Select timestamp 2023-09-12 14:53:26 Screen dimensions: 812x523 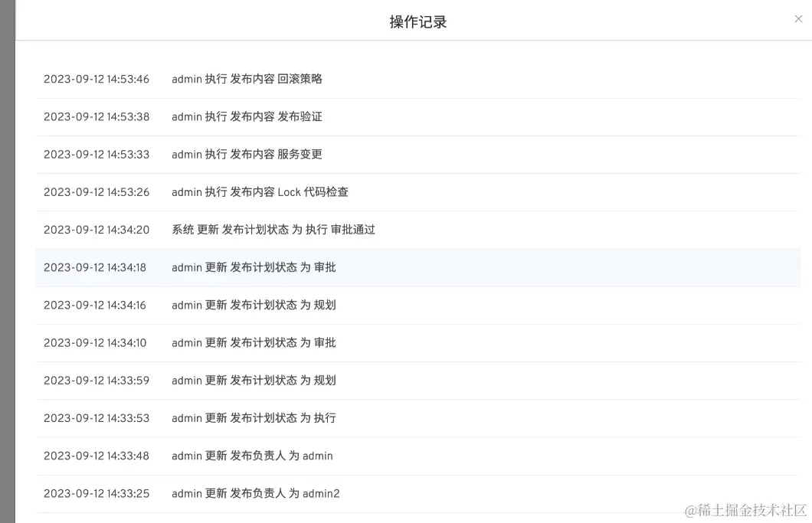coord(97,192)
